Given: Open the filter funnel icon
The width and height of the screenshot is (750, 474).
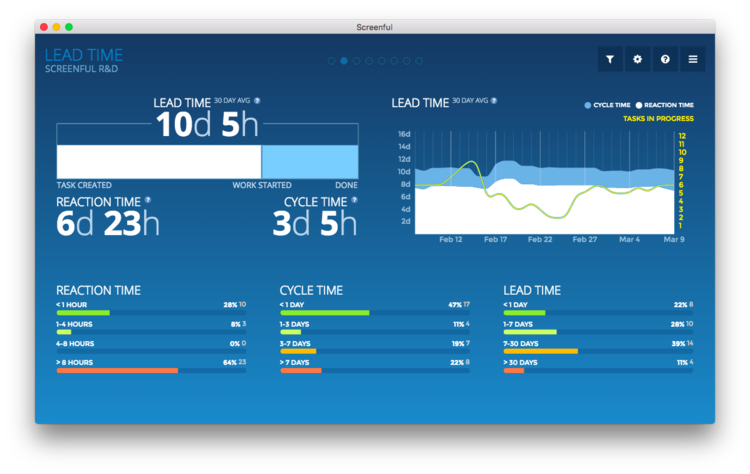Looking at the screenshot, I should tap(610, 59).
